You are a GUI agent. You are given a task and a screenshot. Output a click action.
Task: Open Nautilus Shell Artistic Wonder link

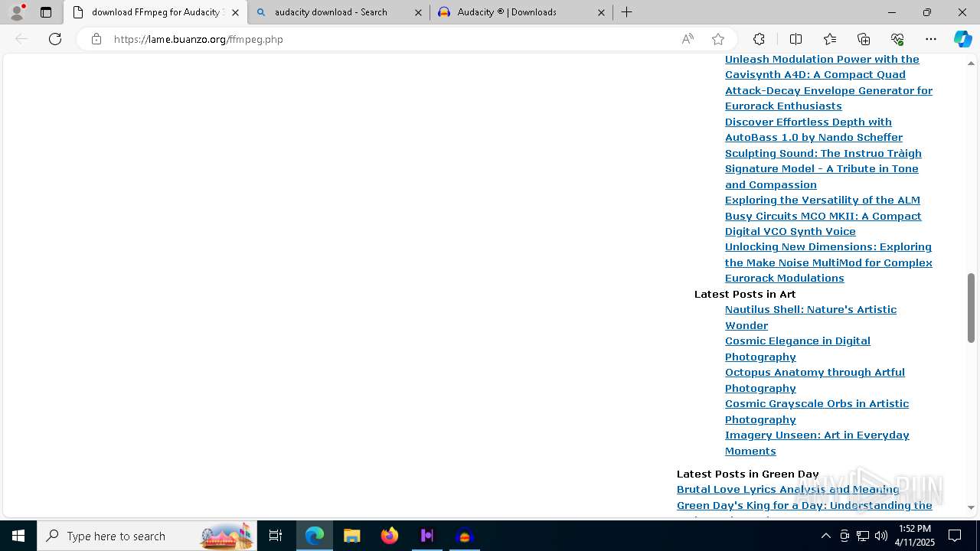pos(811,318)
